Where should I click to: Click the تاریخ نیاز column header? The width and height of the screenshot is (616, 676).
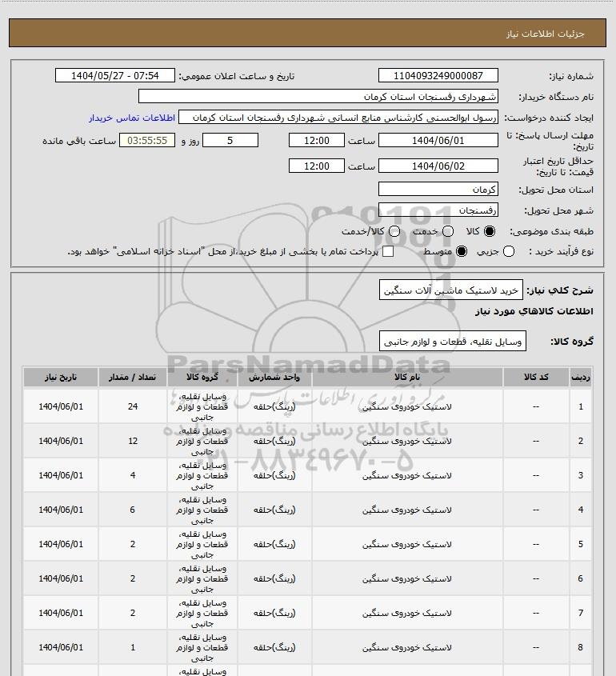click(61, 378)
